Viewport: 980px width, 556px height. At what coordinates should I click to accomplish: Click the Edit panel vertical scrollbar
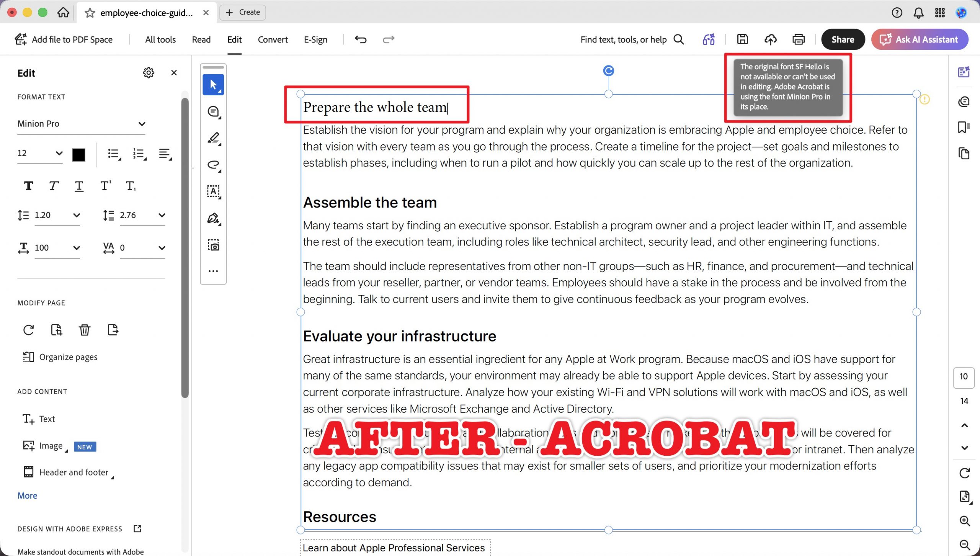tap(185, 248)
